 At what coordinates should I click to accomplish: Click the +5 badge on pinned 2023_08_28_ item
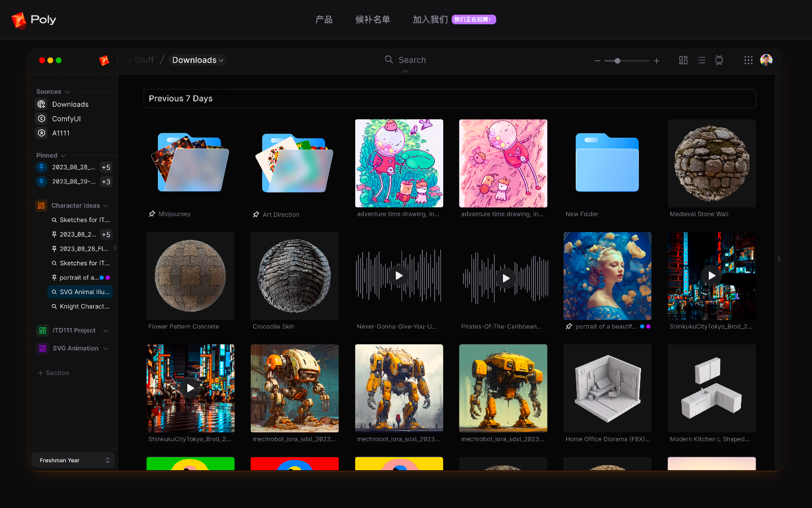point(106,167)
